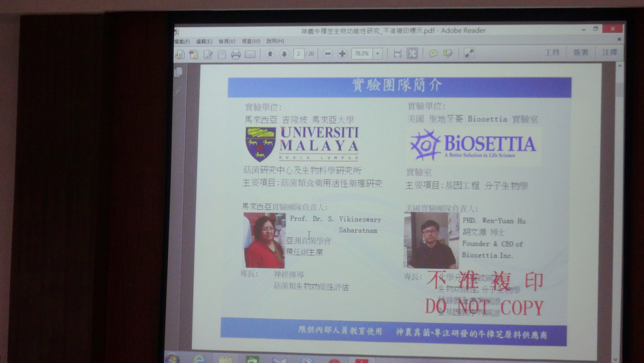The height and width of the screenshot is (363, 644).
Task: Click the fit width scrolling icon
Action: (x=397, y=54)
